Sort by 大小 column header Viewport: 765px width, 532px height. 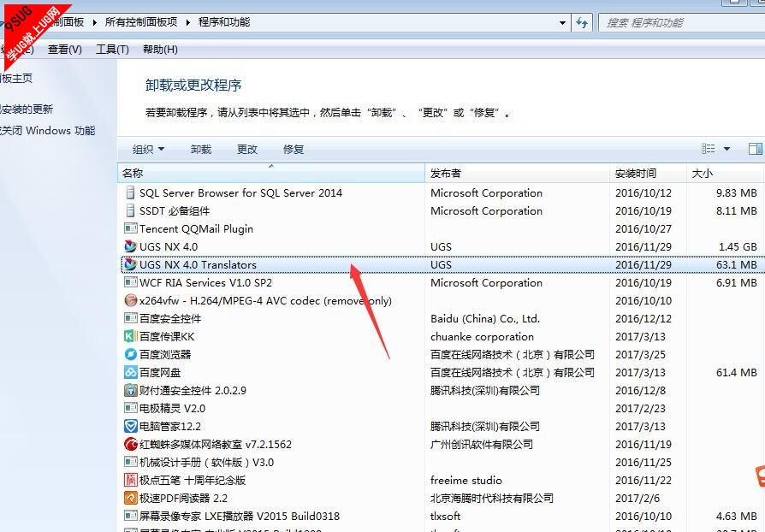pos(725,173)
